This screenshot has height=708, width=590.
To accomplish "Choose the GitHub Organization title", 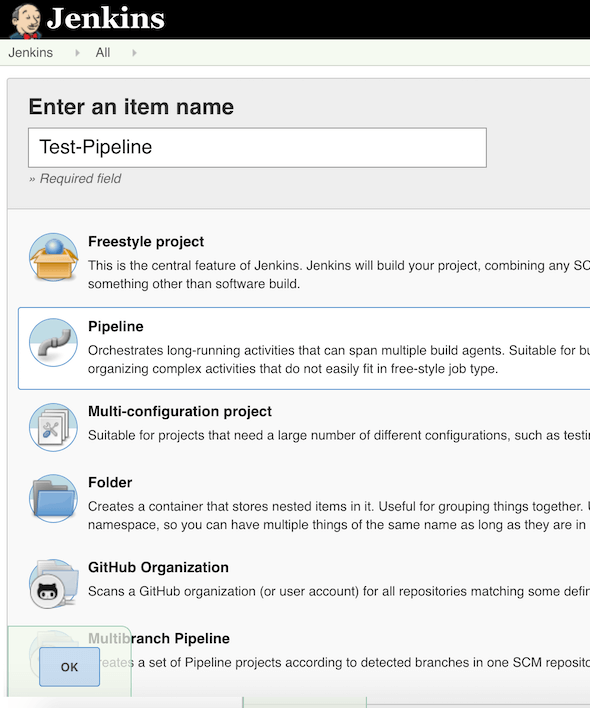I will tap(158, 568).
